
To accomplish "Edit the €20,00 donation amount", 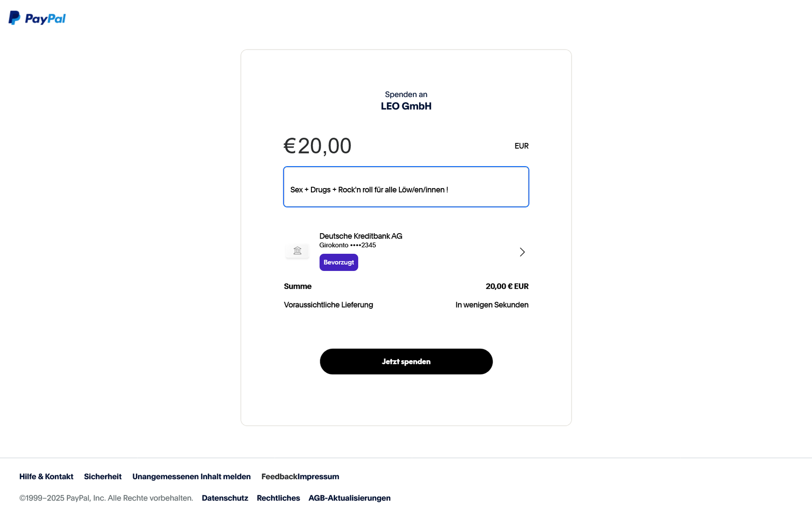I will pos(318,146).
